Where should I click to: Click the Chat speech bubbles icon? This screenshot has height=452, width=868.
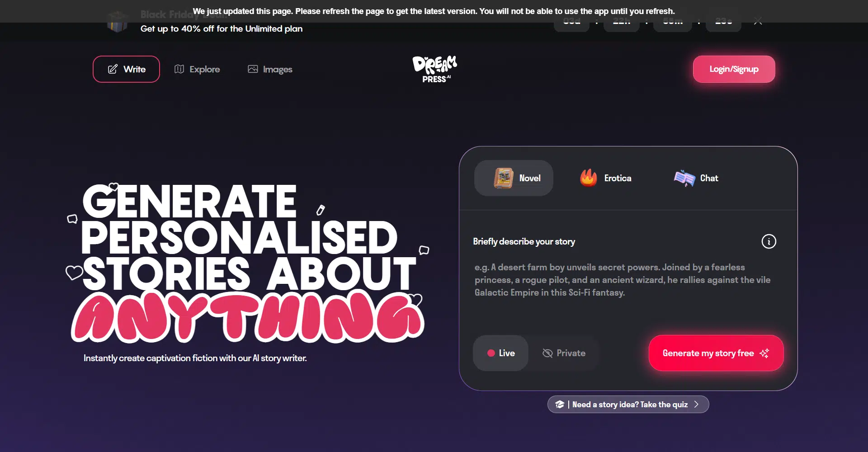pyautogui.click(x=684, y=178)
